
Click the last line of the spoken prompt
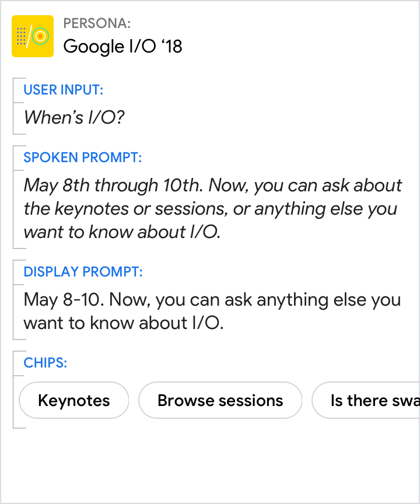(122, 232)
